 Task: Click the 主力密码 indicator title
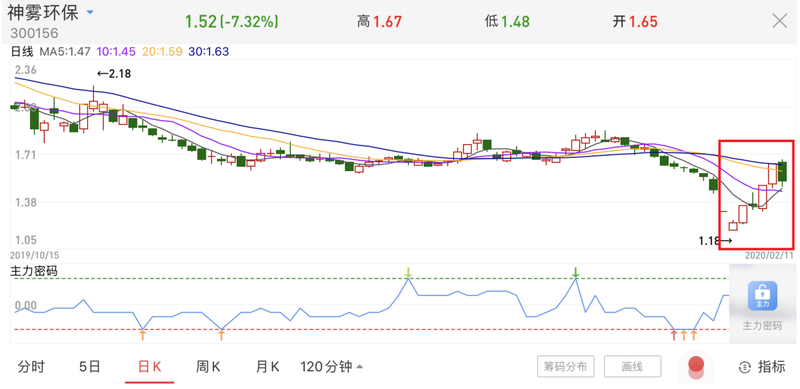[34, 272]
